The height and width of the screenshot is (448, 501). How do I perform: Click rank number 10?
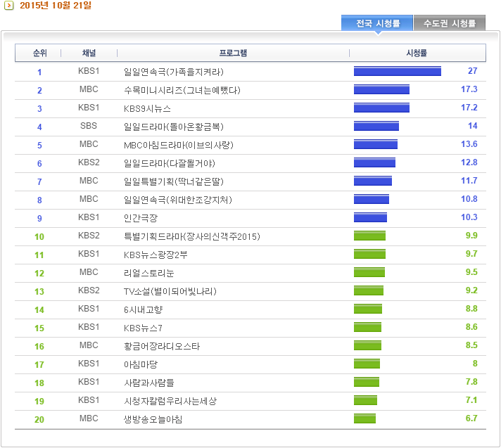point(39,237)
